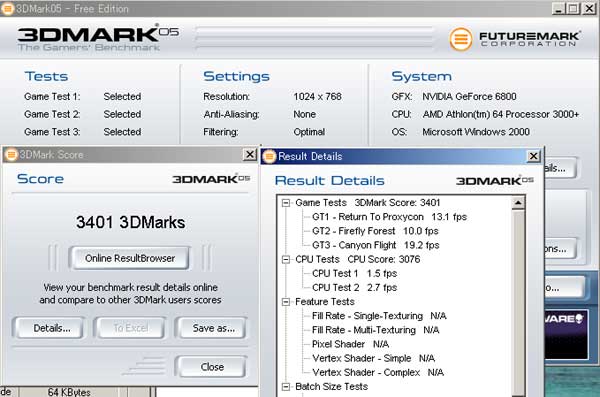Select Vertex Shader - Simple row
The height and width of the screenshot is (397, 600).
373,359
